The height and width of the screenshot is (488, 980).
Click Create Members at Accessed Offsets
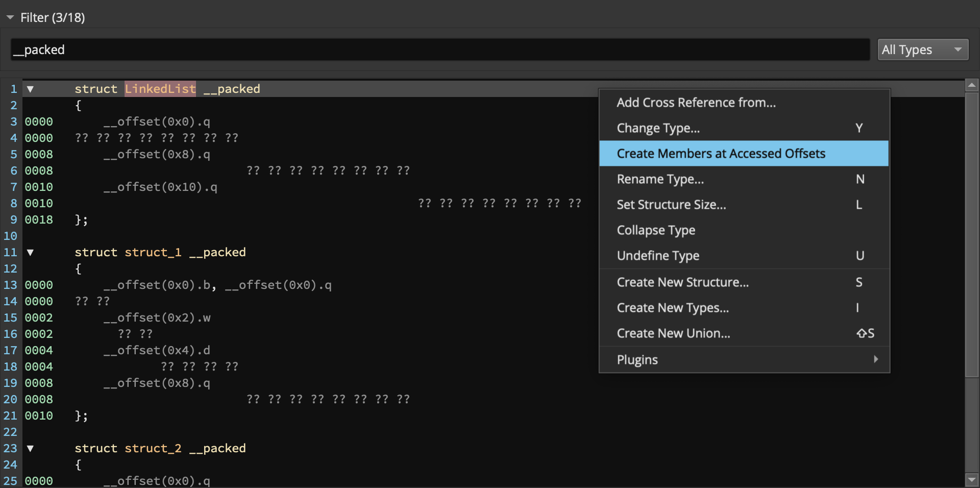720,154
